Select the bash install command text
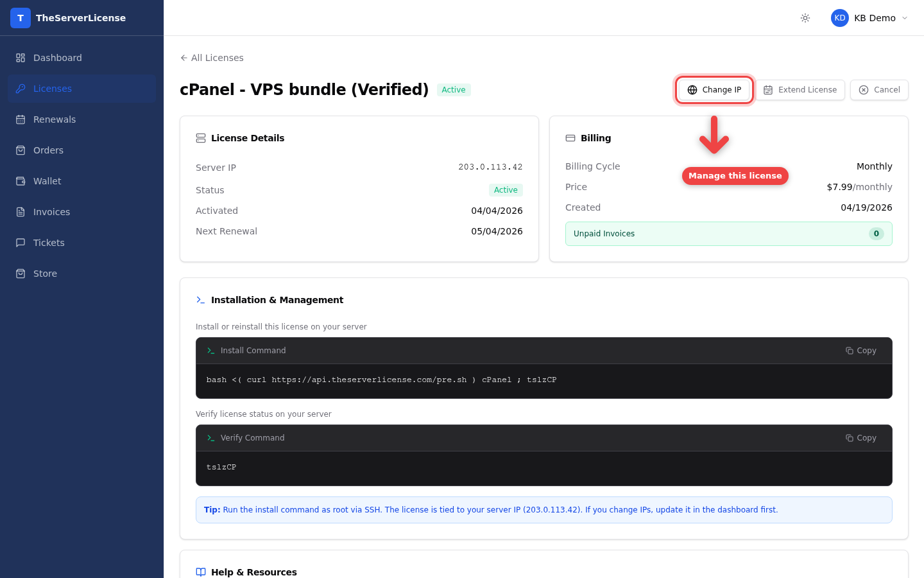The image size is (924, 578). 381,380
